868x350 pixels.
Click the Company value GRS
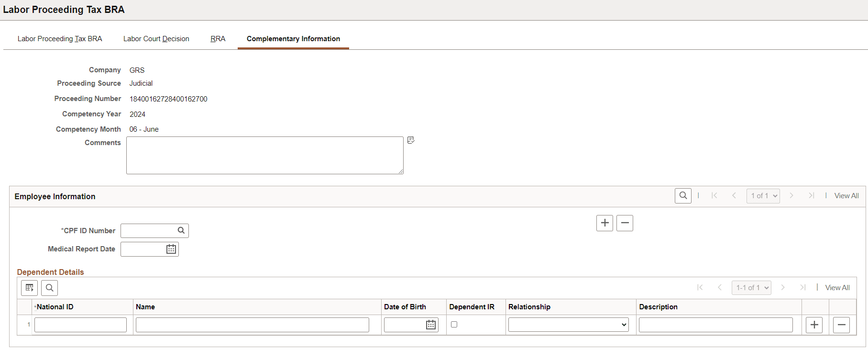(x=137, y=70)
